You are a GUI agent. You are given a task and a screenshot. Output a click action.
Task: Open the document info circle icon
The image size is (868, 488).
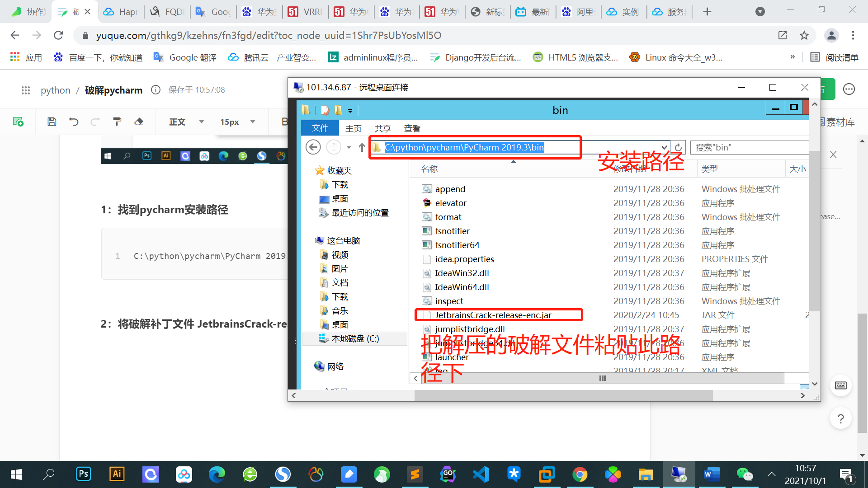point(156,90)
